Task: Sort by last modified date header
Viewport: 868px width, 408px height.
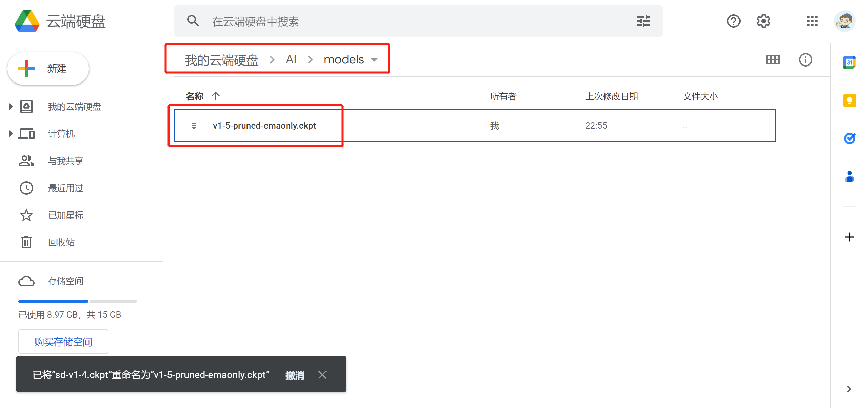Action: click(x=612, y=96)
